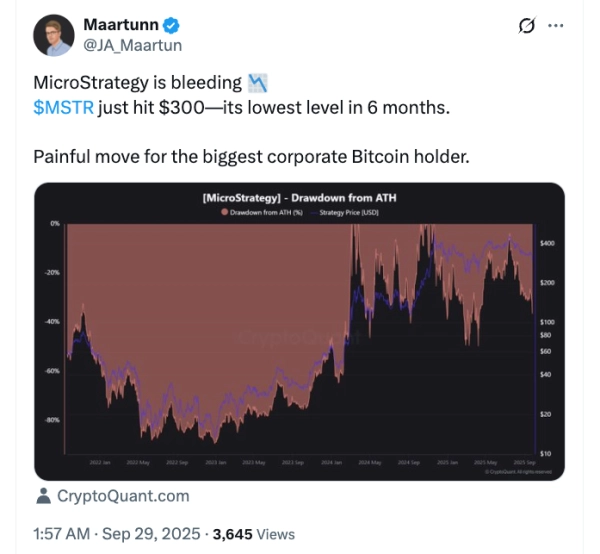Toggle the 'Drawdown from ATH (%)' legend label

coord(265,214)
